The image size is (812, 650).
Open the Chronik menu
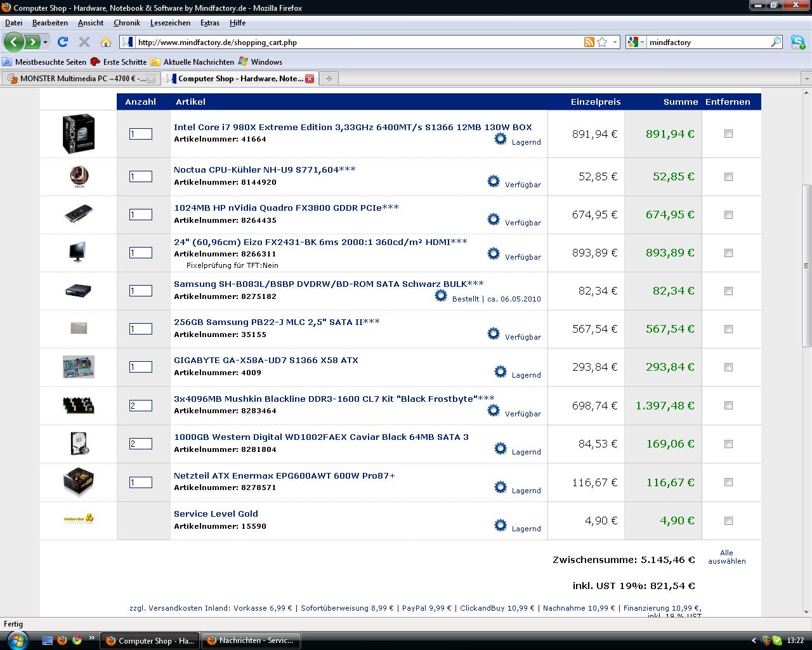[127, 23]
